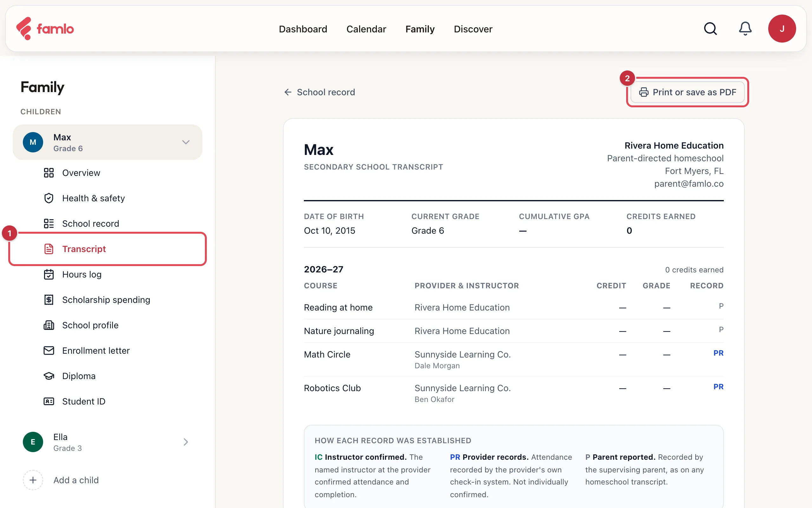Click the famlo logo

tap(45, 29)
